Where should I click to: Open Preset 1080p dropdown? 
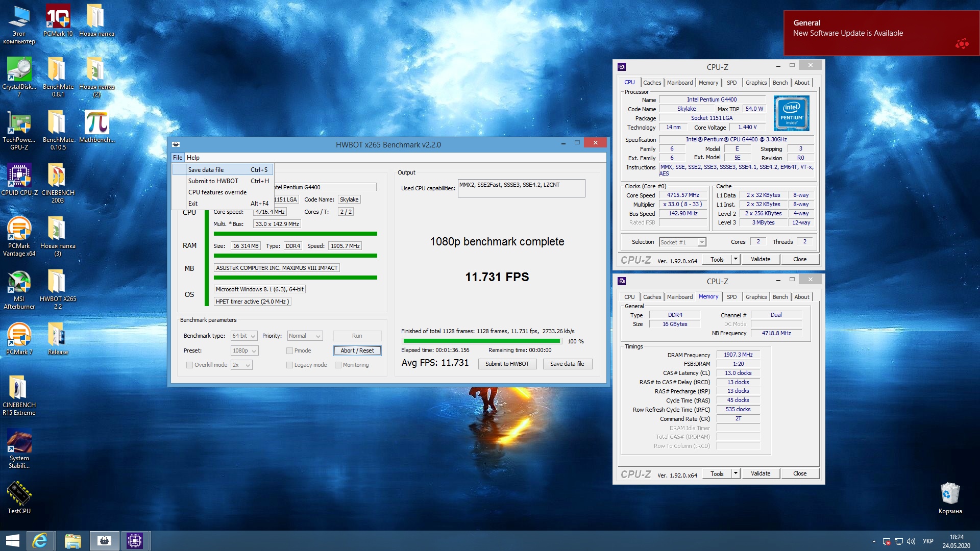[x=244, y=350]
